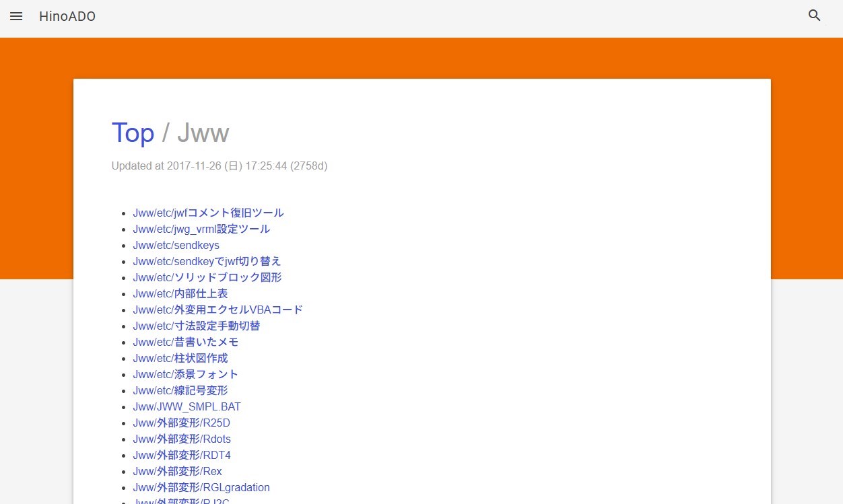Go to the HinoADO site title
This screenshot has height=504, width=843.
[x=67, y=16]
